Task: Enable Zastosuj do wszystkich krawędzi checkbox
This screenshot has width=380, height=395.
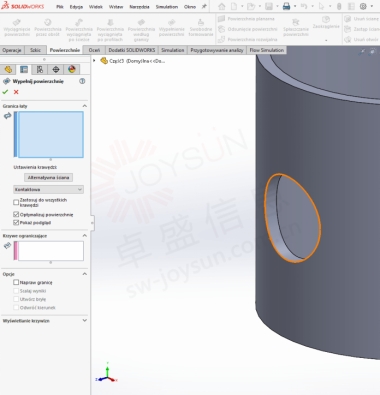Action: (16, 202)
